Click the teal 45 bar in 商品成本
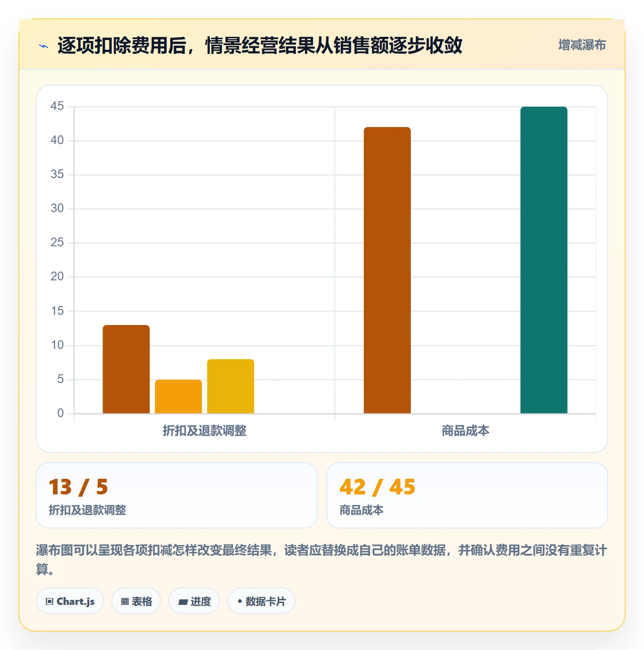This screenshot has width=644, height=650. 544,260
